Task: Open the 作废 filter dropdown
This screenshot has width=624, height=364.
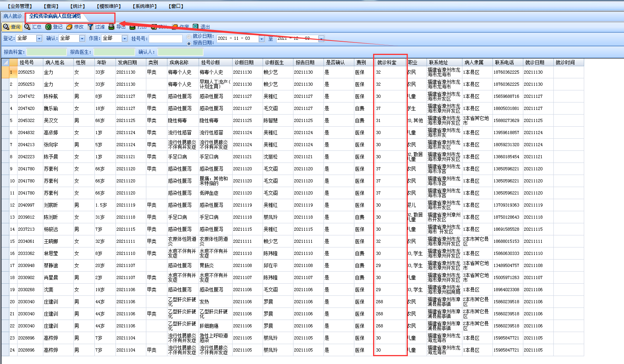Action: 124,38
